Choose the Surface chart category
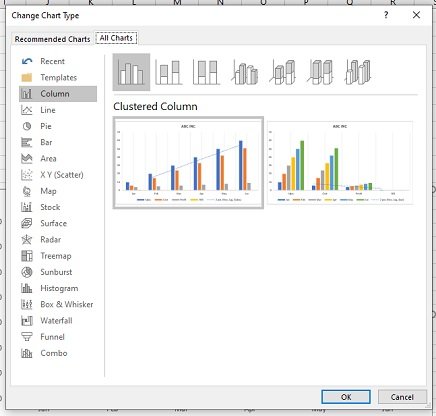The width and height of the screenshot is (436, 416). coord(58,223)
